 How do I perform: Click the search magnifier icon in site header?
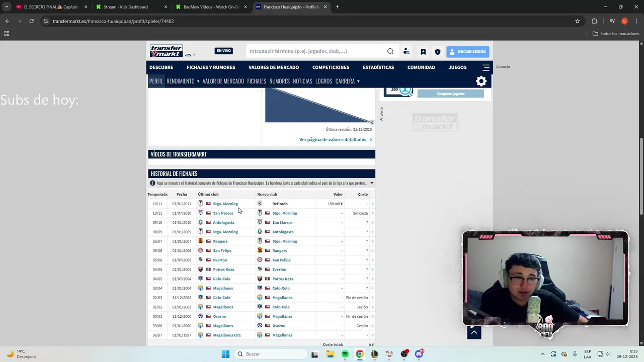390,51
